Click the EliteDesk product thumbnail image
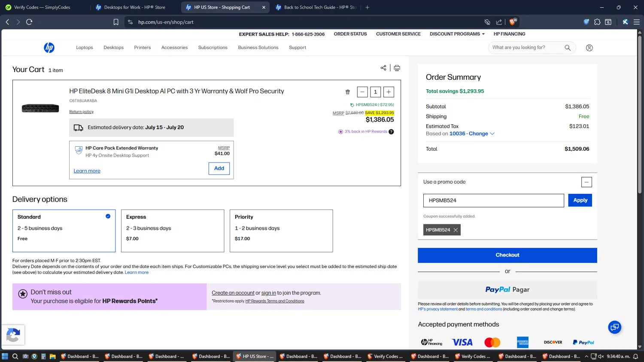The image size is (644, 362). click(40, 109)
